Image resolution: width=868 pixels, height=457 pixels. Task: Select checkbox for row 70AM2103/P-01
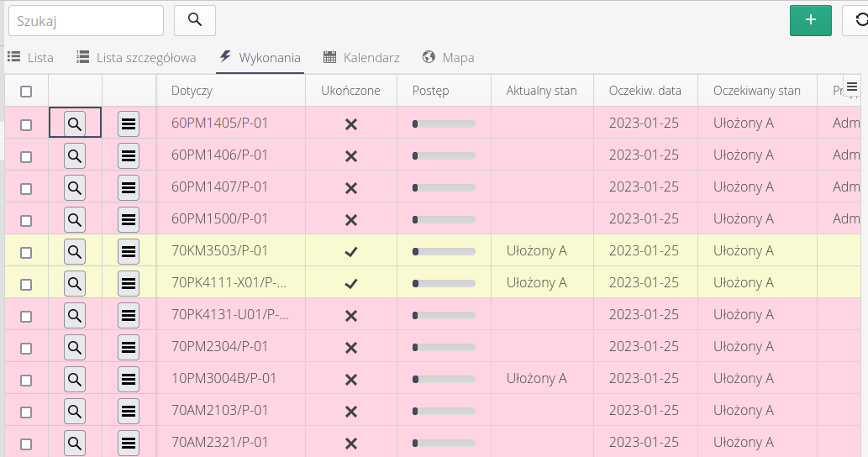pos(26,412)
